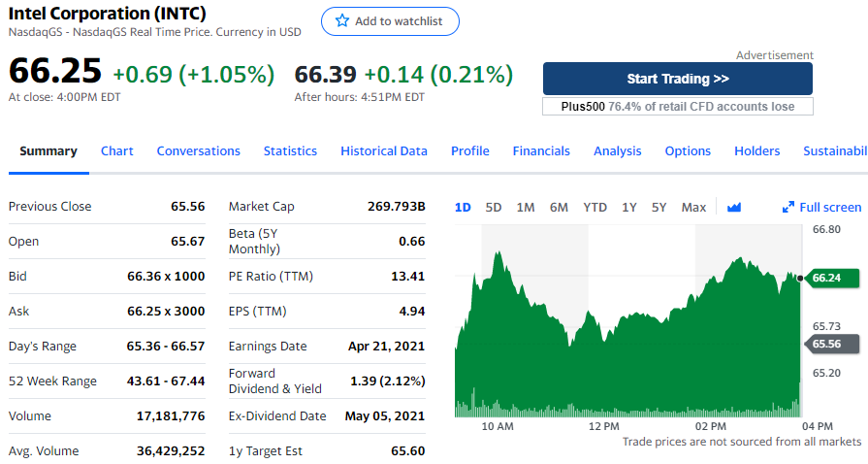Open the Chart tab

(116, 150)
